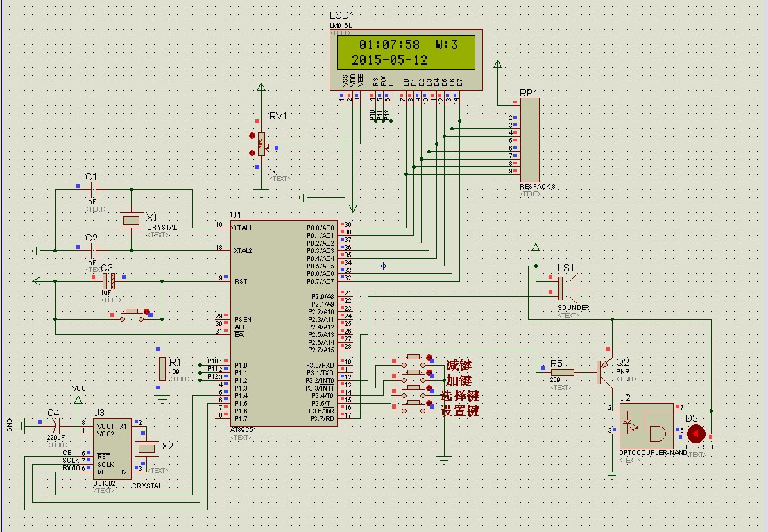Pick the C3 electrolytic capacitor
This screenshot has width=768, height=532.
(109, 281)
